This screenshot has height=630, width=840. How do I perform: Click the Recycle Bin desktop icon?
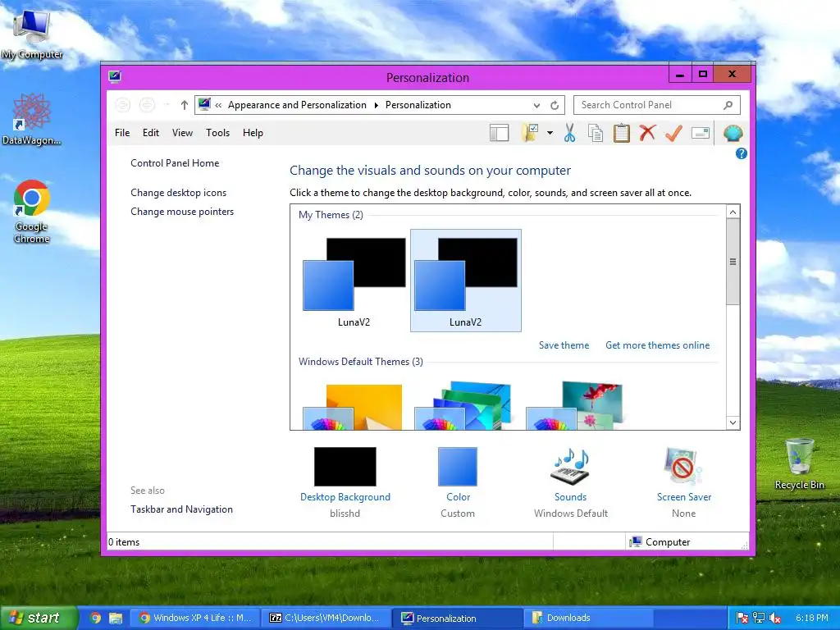tap(799, 464)
